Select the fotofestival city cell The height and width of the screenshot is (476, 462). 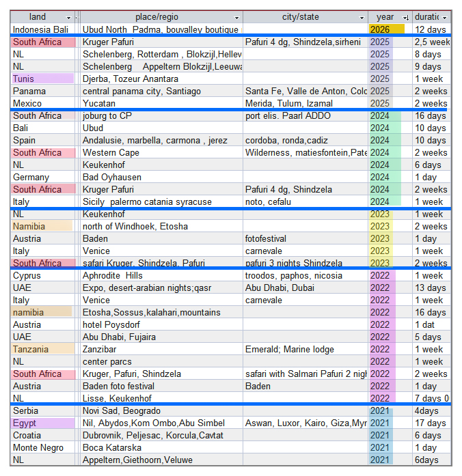coord(305,238)
